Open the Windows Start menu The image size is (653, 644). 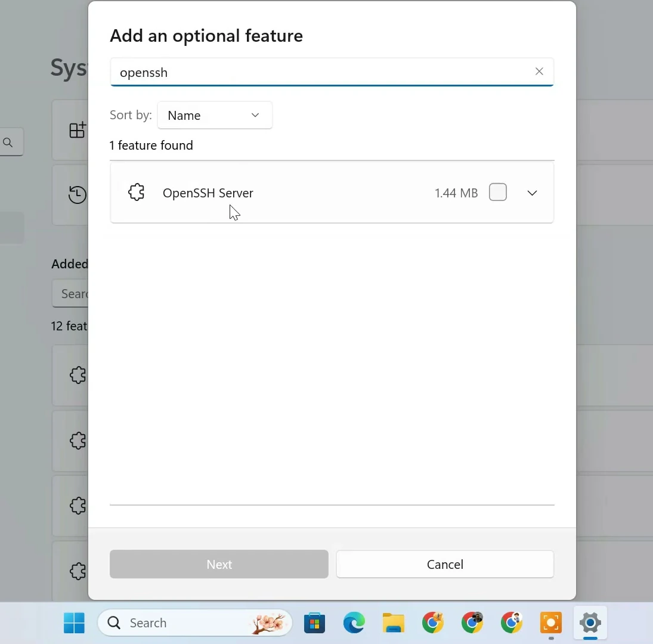click(74, 623)
